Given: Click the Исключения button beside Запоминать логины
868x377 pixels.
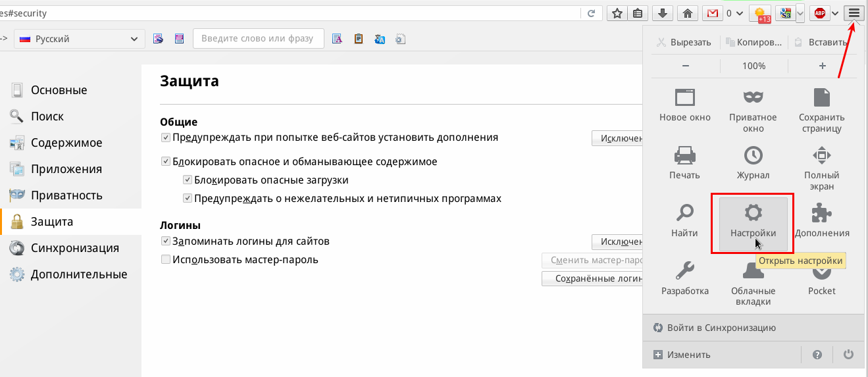Looking at the screenshot, I should click(617, 242).
